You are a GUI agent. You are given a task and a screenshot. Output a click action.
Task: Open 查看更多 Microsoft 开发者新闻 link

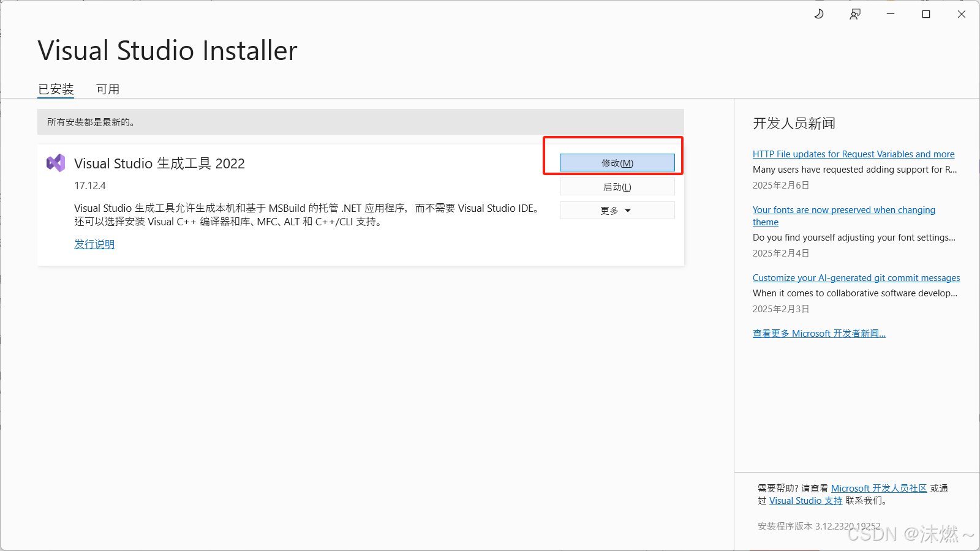click(819, 334)
